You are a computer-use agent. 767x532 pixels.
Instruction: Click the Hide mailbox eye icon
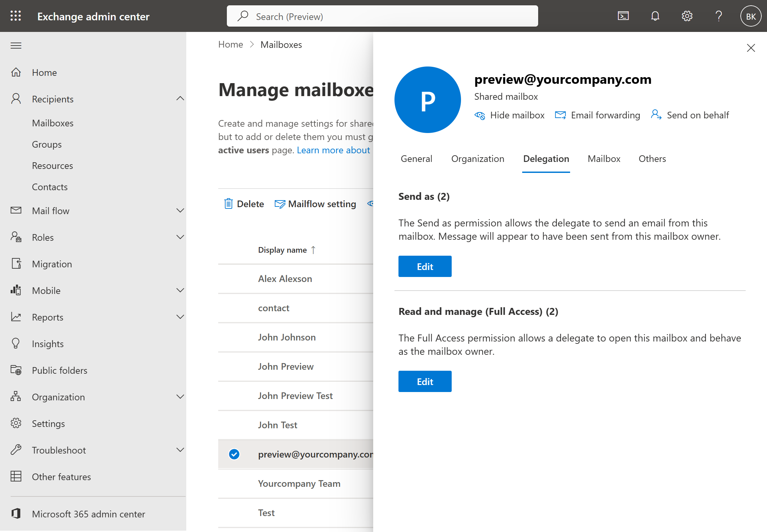tap(480, 115)
